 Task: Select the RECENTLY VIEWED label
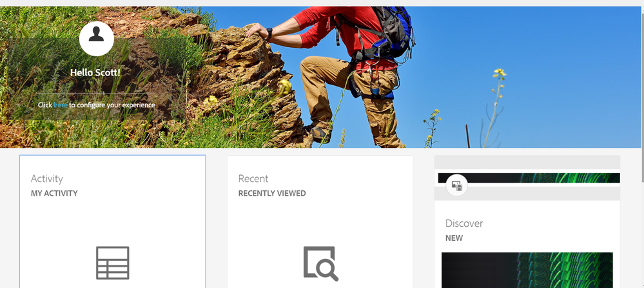(x=272, y=193)
